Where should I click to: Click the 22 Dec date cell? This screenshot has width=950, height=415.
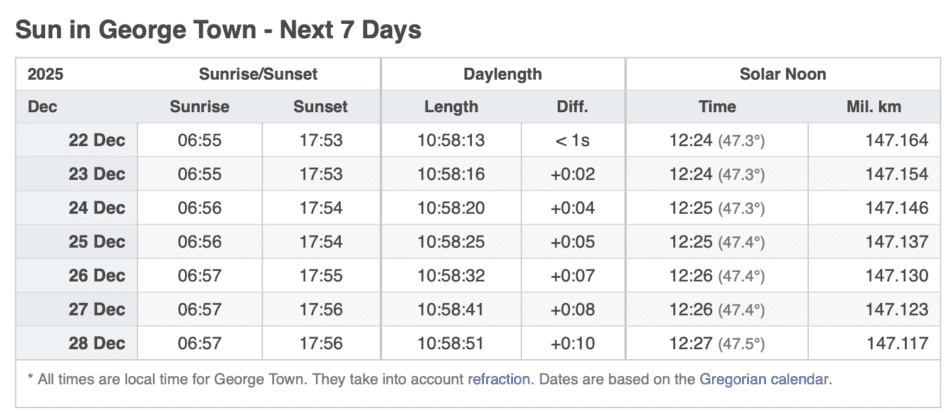[x=96, y=140]
